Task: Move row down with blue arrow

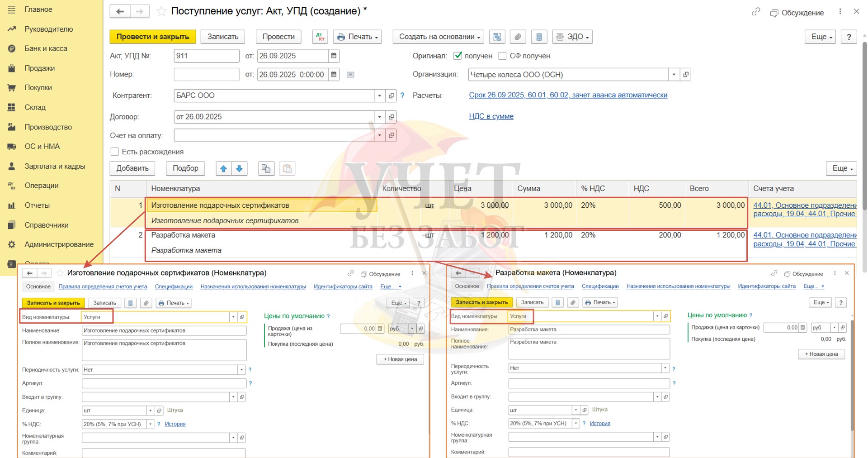Action: pos(239,168)
